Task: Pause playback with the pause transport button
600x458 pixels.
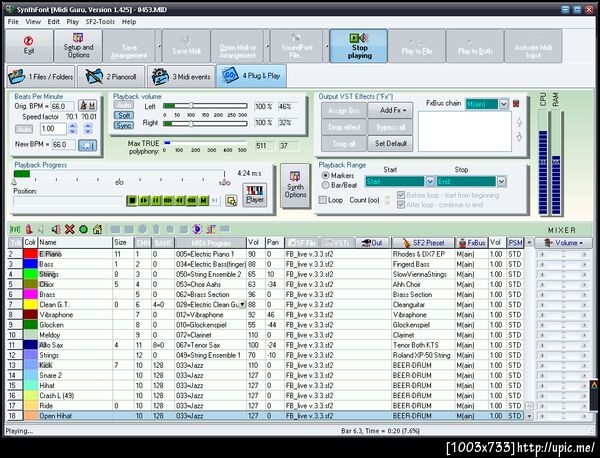Action: [156, 200]
